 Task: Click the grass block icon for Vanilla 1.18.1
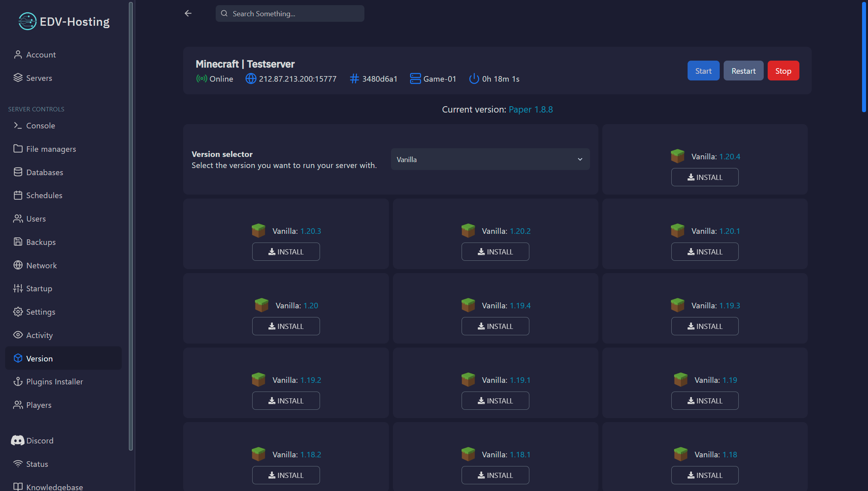coord(468,454)
